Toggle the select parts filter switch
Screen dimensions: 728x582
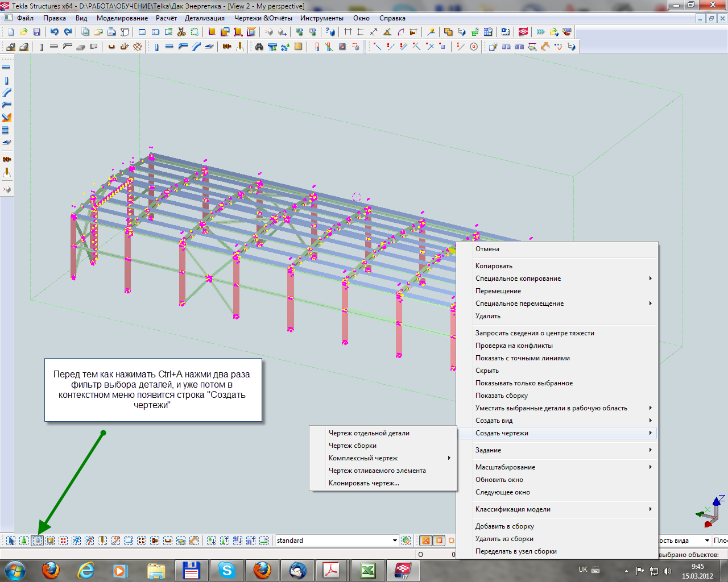pos(37,541)
